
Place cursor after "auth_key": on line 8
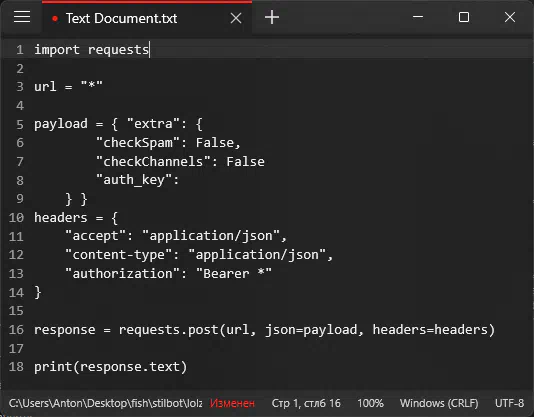click(x=180, y=180)
